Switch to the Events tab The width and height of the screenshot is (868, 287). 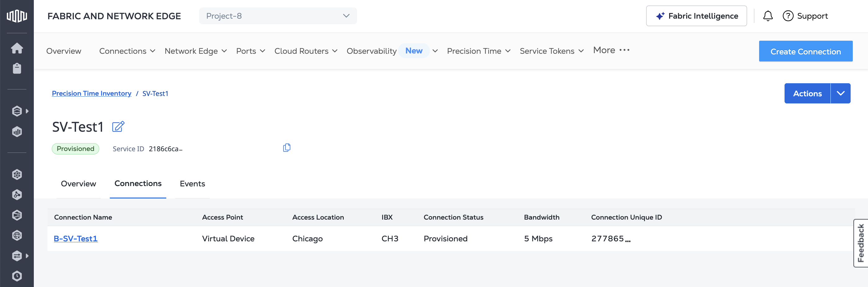tap(192, 184)
